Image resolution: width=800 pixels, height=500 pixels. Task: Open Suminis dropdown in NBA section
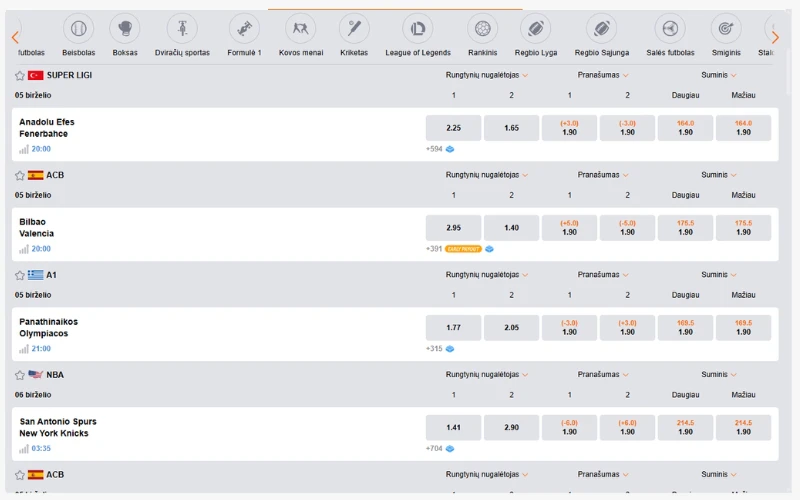(718, 374)
